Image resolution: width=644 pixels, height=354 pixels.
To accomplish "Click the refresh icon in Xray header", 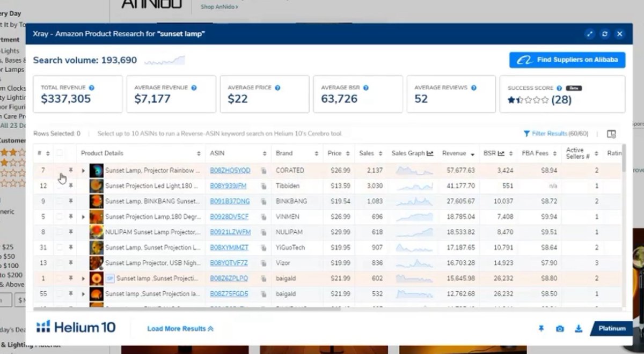I will (x=605, y=34).
